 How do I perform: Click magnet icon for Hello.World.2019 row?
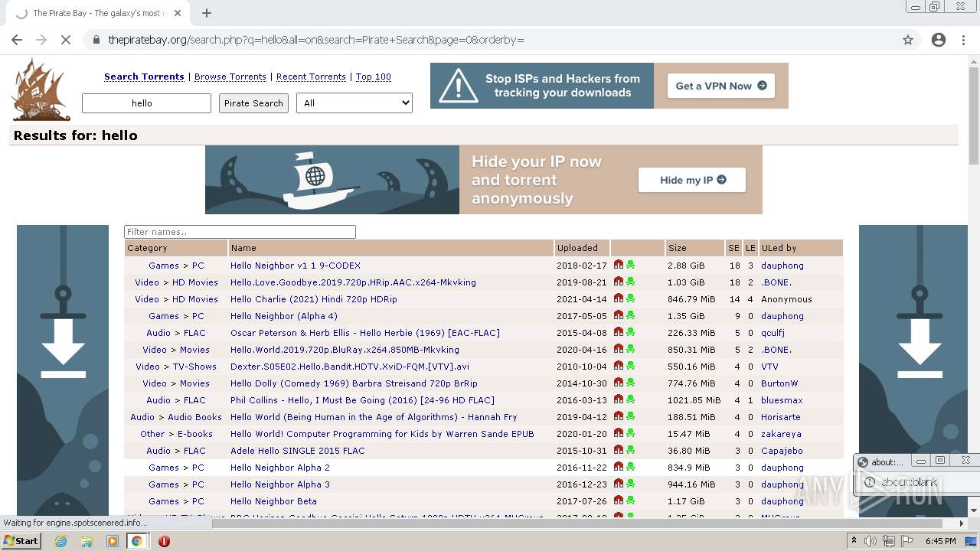619,349
